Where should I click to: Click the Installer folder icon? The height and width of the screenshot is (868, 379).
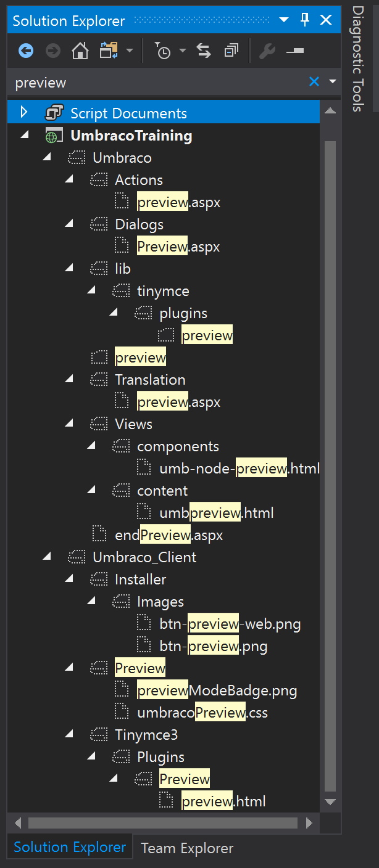tap(99, 579)
